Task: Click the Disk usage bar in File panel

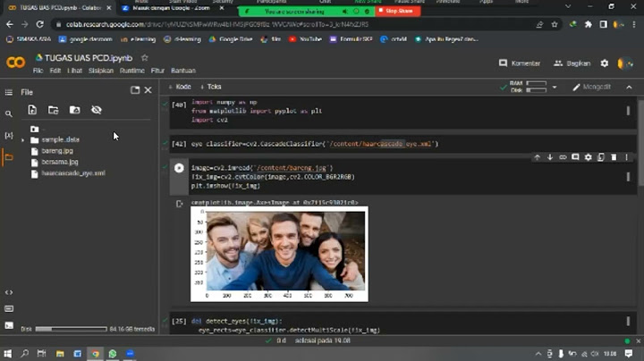Action: 71,329
